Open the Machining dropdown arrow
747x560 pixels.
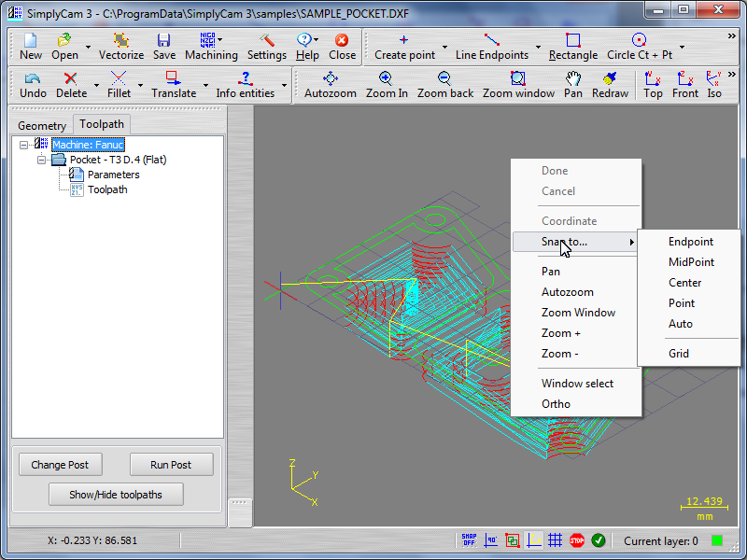pos(219,40)
